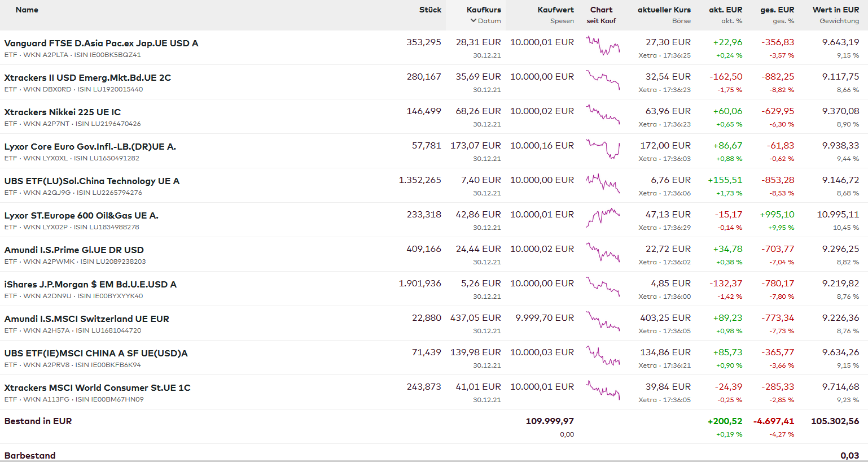Click the Xtrackers MSCI World Consumer mini chart

pyautogui.click(x=602, y=390)
